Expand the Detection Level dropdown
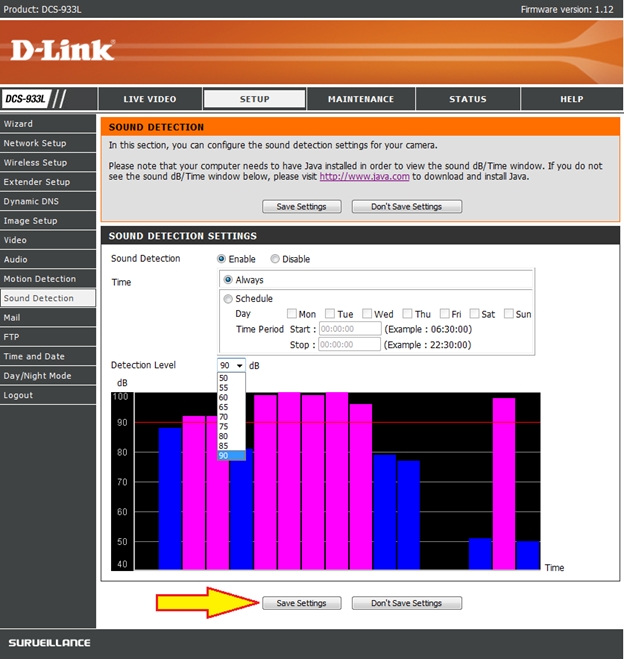Image resolution: width=624 pixels, height=659 pixels. pyautogui.click(x=231, y=366)
